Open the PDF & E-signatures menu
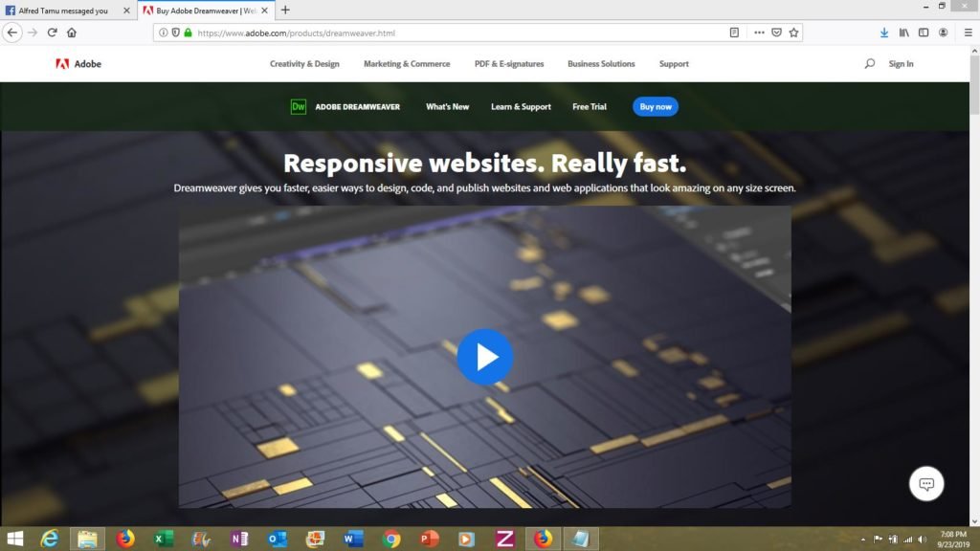 (509, 64)
